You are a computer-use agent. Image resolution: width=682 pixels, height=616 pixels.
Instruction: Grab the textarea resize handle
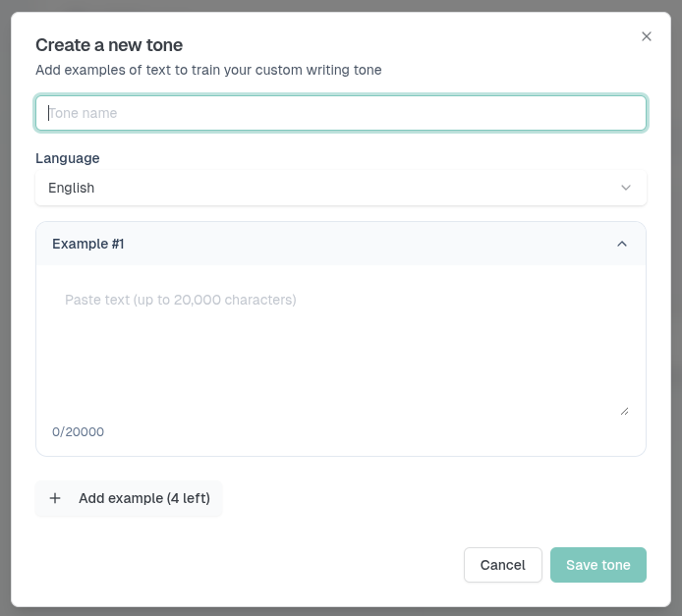624,410
